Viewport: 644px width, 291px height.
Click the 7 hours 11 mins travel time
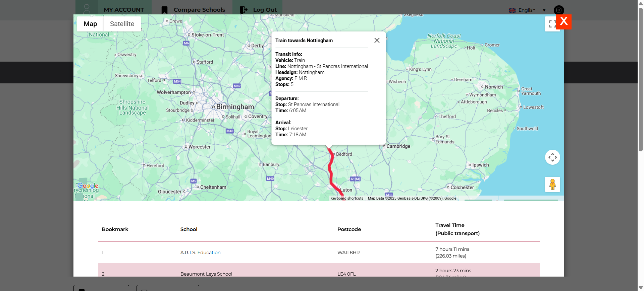452,249
